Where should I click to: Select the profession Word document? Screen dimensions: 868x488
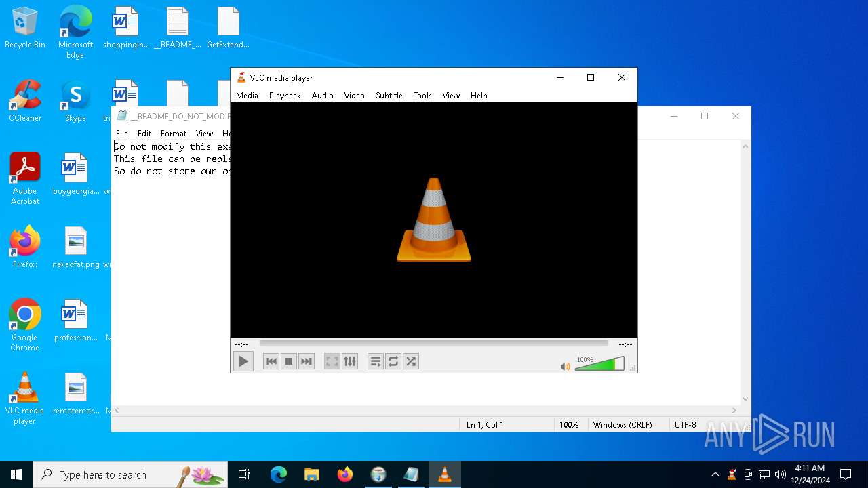tap(75, 321)
